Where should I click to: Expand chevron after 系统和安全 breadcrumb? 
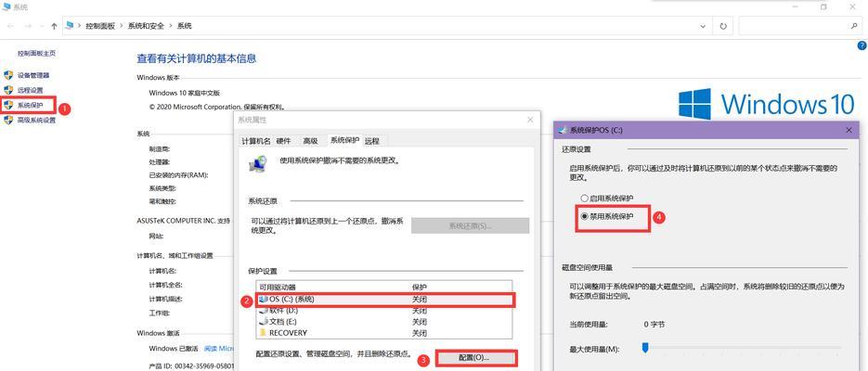point(171,26)
